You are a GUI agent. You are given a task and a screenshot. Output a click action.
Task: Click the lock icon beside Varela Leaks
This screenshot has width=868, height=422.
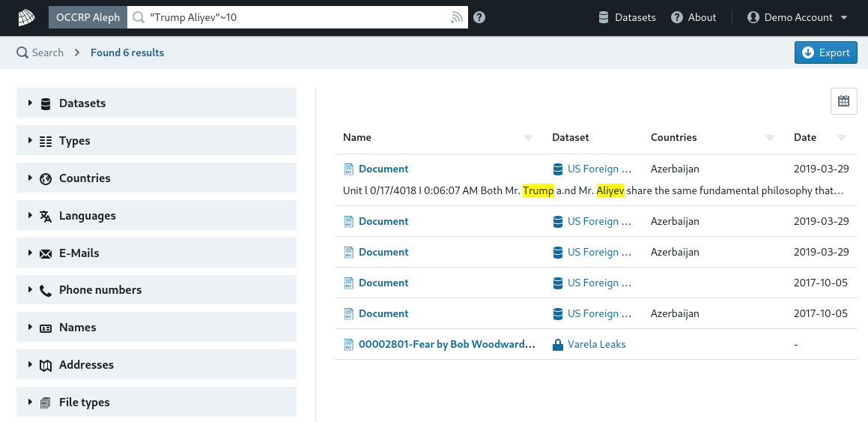coord(558,345)
